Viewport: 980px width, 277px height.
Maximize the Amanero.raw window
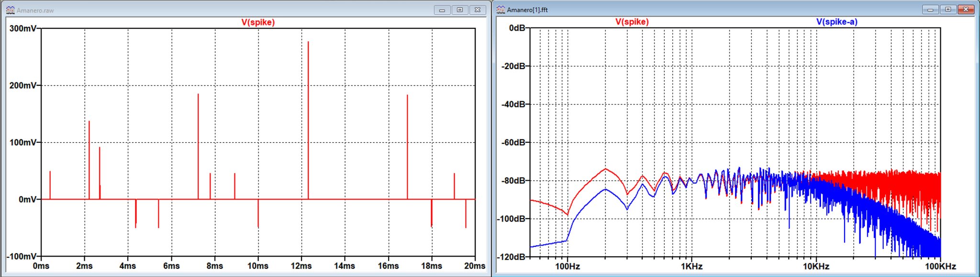click(460, 10)
